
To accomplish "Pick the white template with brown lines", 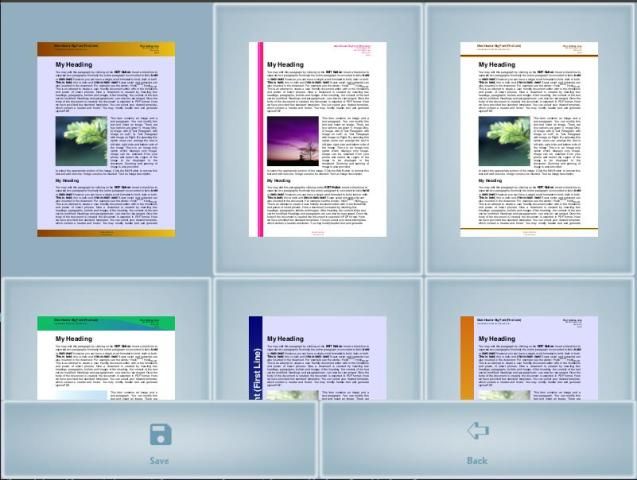I will point(529,139).
